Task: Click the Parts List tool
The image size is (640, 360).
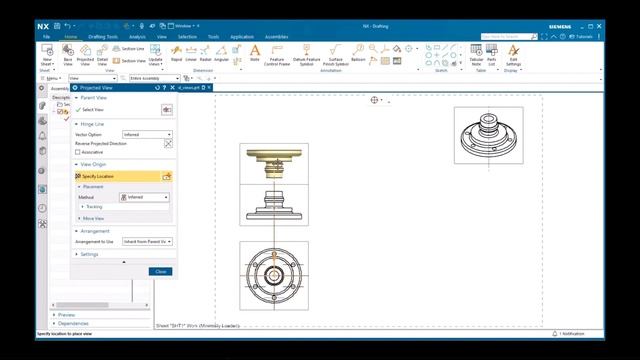Action: click(x=491, y=55)
